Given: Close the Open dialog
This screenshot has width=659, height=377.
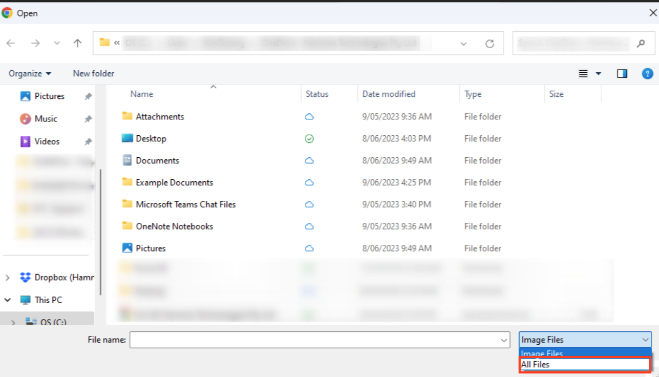Looking at the screenshot, I should click(653, 13).
